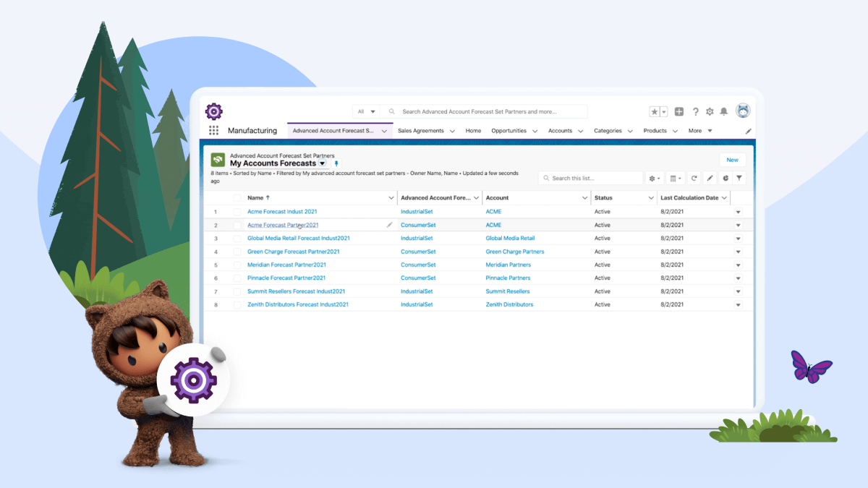Open the Setup gear in header

pyautogui.click(x=710, y=111)
